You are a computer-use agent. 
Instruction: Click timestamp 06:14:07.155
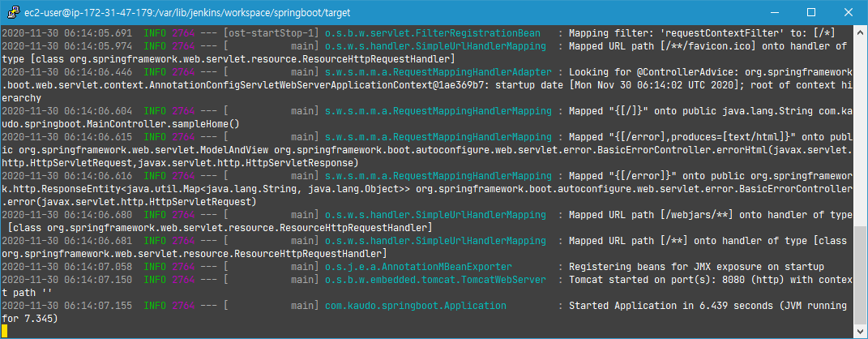[100, 305]
